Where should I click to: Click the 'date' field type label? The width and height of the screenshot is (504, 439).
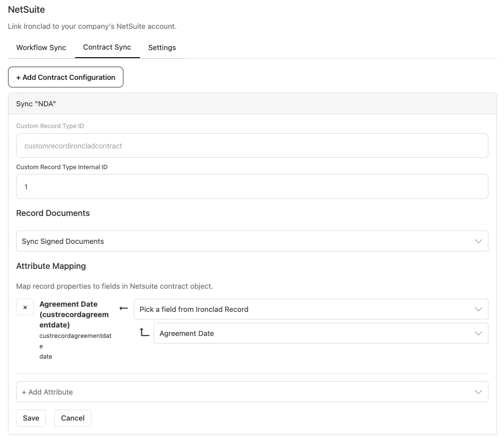[46, 356]
